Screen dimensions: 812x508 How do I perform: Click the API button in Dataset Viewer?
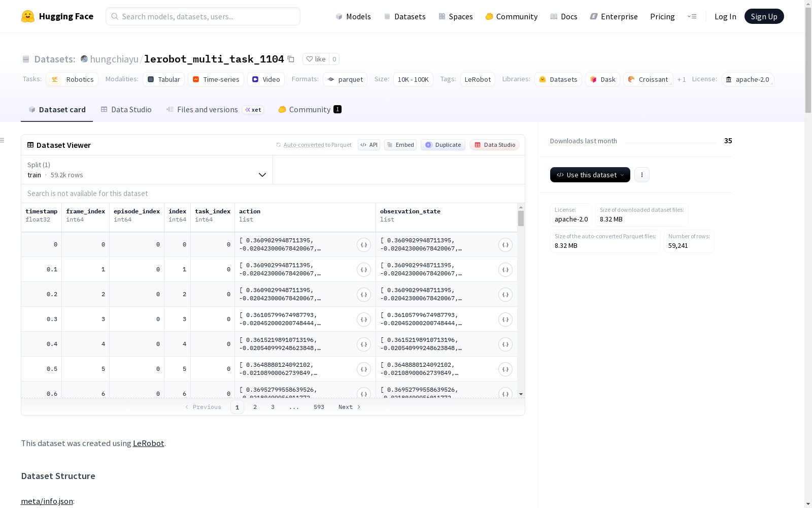[x=369, y=145]
